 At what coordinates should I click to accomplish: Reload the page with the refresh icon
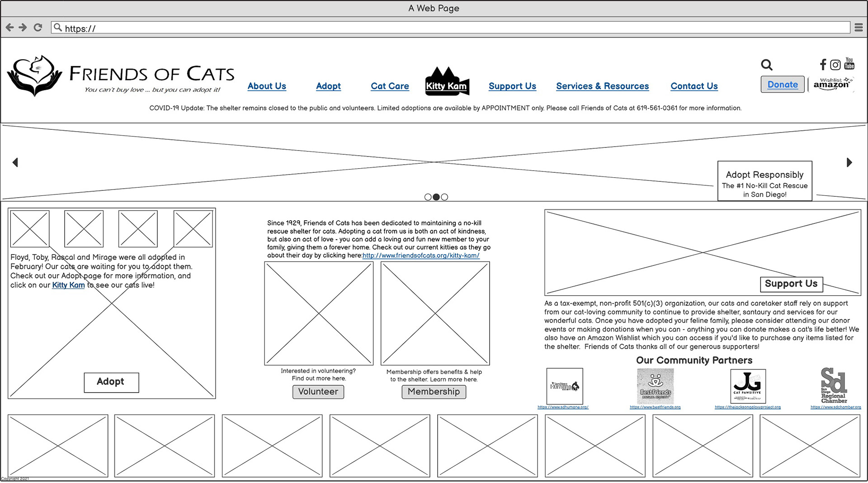pos(38,28)
